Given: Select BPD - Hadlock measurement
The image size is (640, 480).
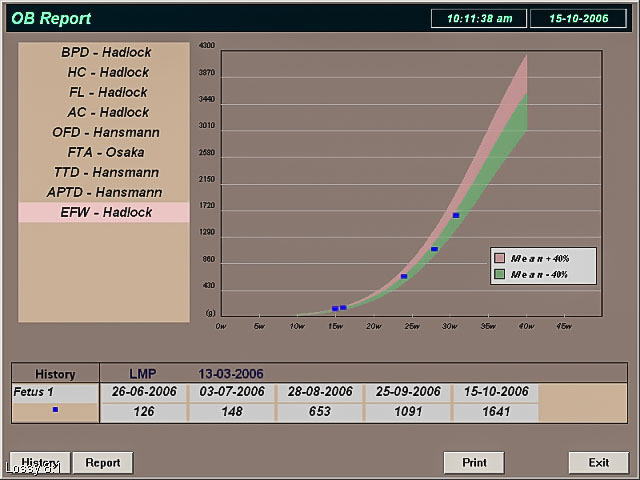Looking at the screenshot, I should 104,52.
